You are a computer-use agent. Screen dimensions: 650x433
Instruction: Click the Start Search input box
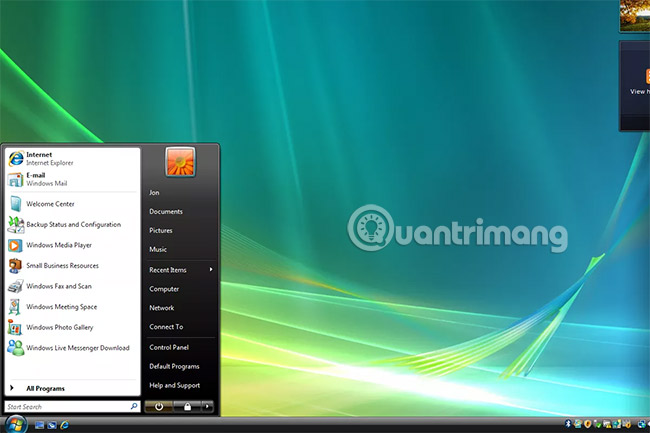coord(72,407)
